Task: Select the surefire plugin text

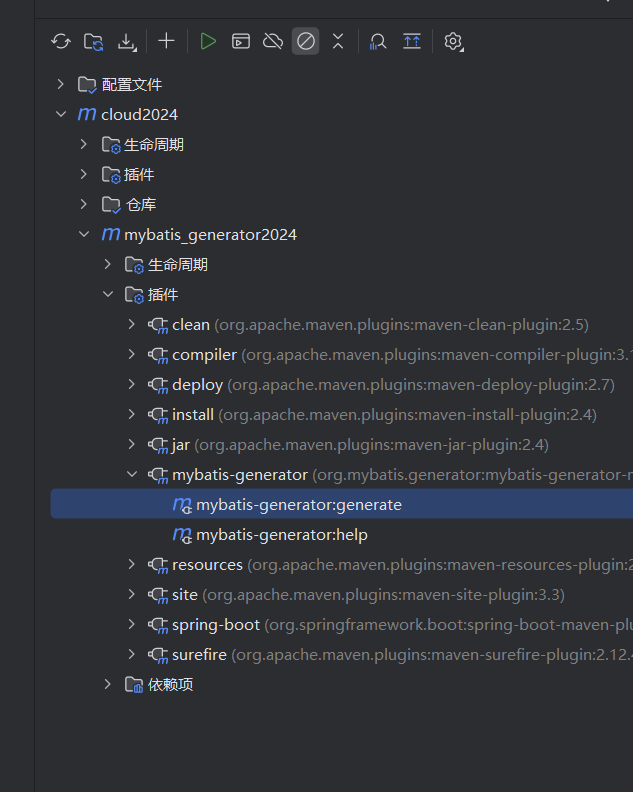Action: click(x=199, y=655)
